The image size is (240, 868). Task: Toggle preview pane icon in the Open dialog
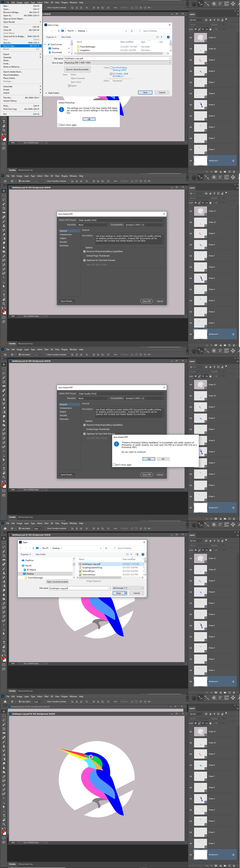click(137, 554)
